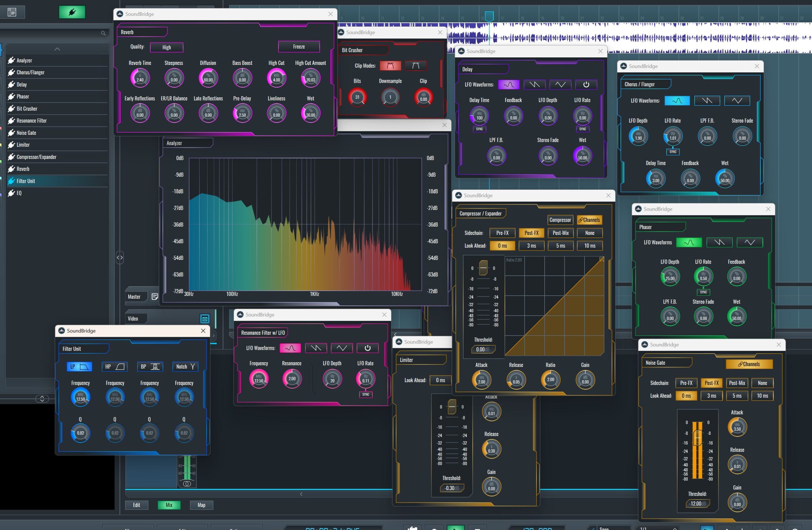Viewport: 812px width, 530px height.
Task: Open the Compressor mode selector
Action: tap(560, 220)
